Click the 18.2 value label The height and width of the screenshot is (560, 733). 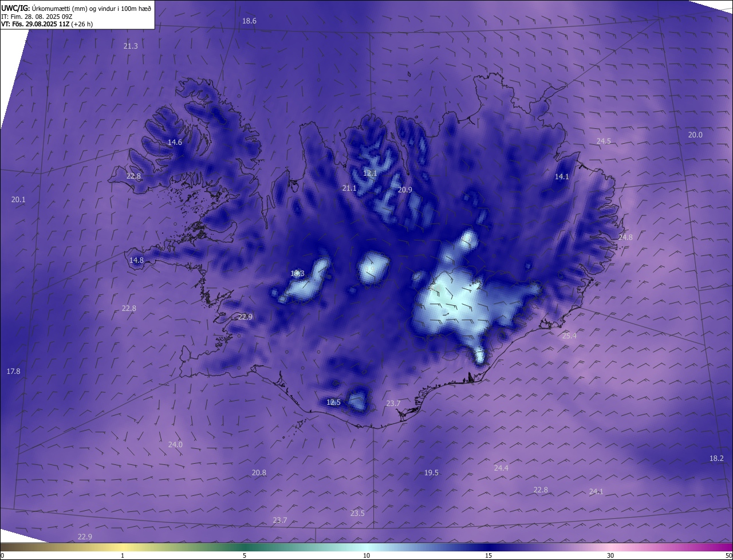716,458
